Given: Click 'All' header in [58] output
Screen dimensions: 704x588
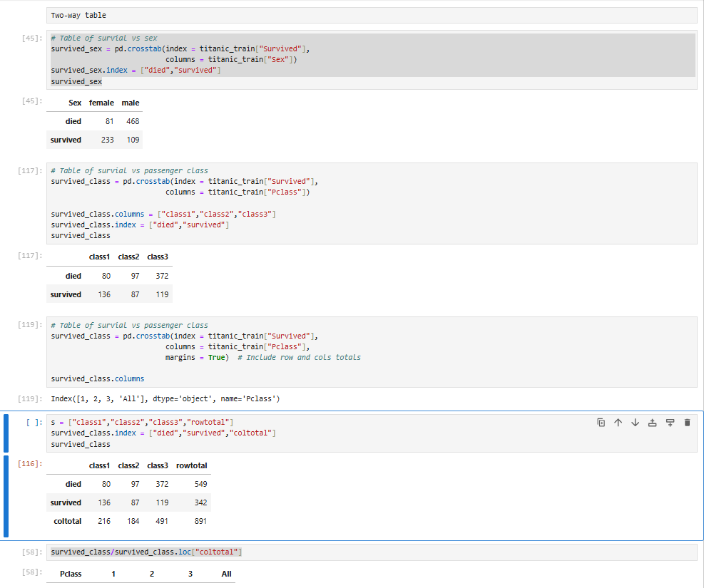Looking at the screenshot, I should (x=226, y=574).
